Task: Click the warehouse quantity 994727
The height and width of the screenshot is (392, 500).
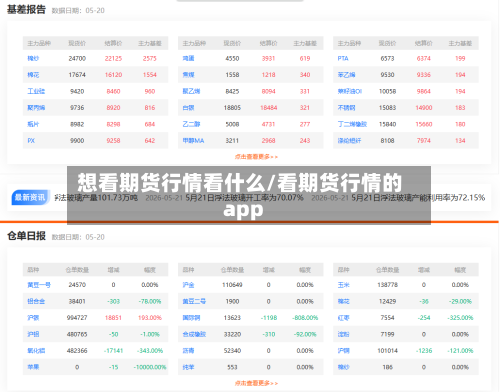Action: click(77, 318)
